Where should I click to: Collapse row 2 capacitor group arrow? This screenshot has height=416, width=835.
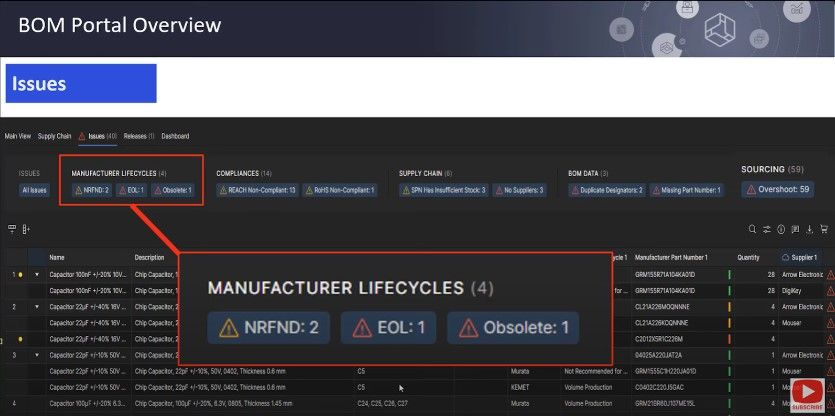pos(37,306)
